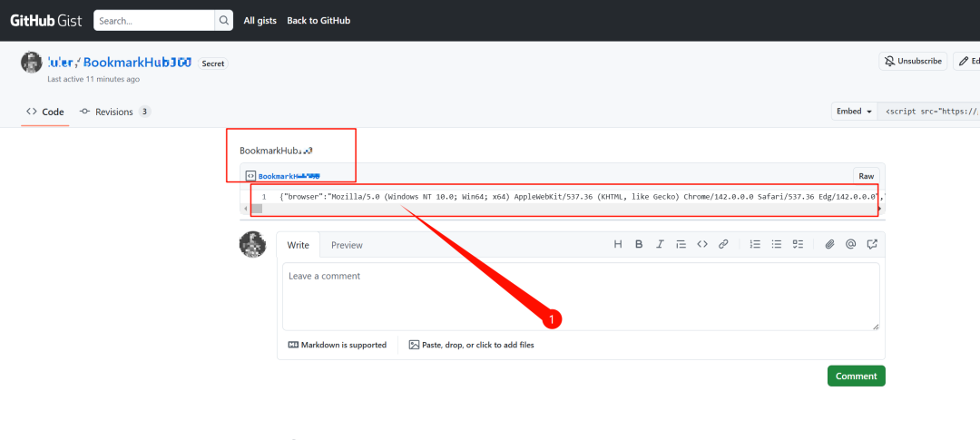
Task: Click the search magnifier button
Action: click(223, 20)
